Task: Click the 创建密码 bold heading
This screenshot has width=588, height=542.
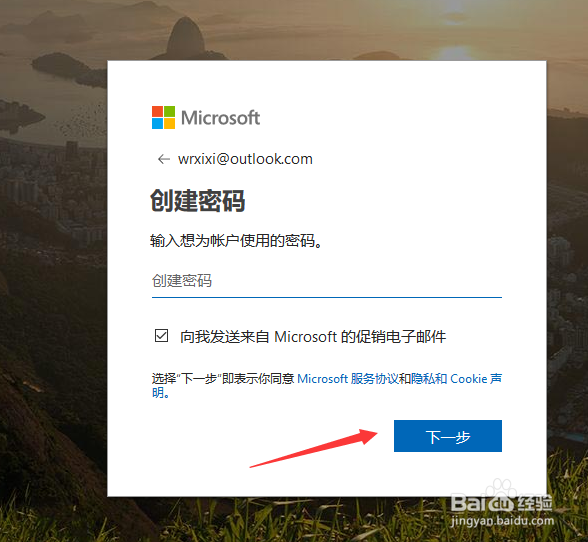Action: point(198,201)
